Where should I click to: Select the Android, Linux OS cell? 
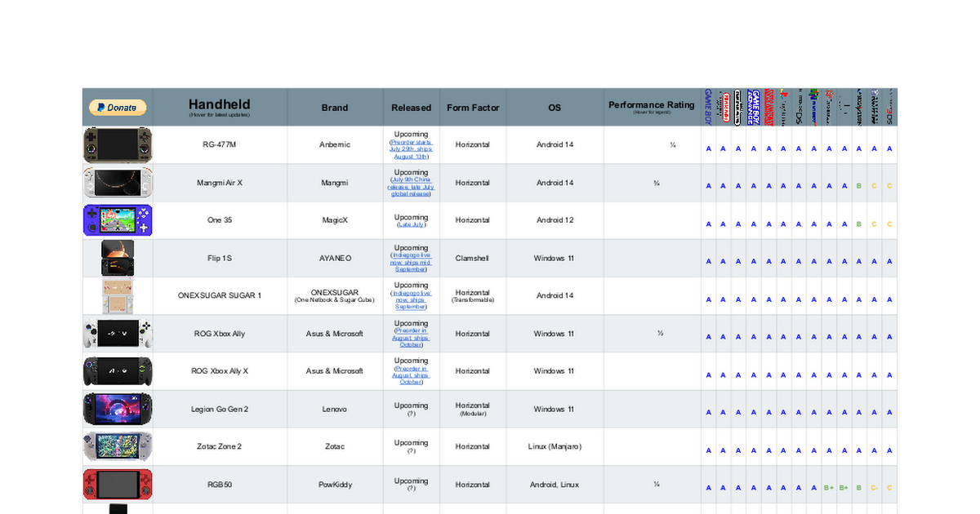[555, 485]
